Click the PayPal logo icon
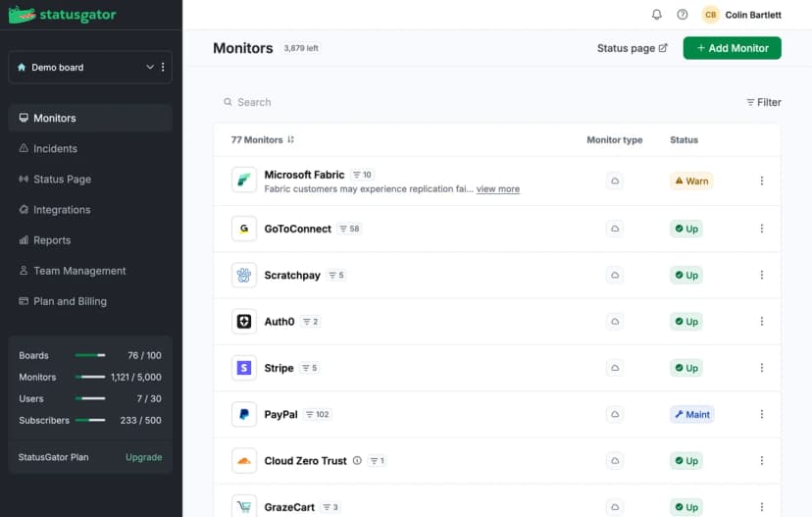 (x=244, y=414)
